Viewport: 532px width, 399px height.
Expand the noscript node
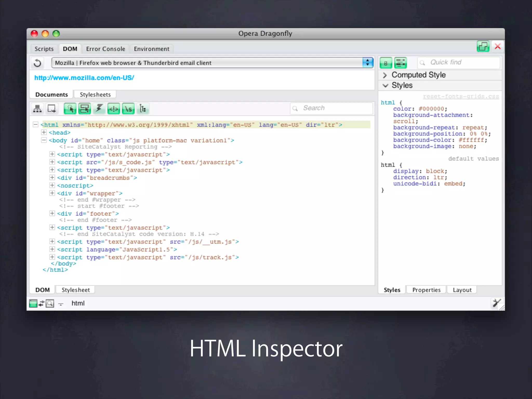coord(52,185)
